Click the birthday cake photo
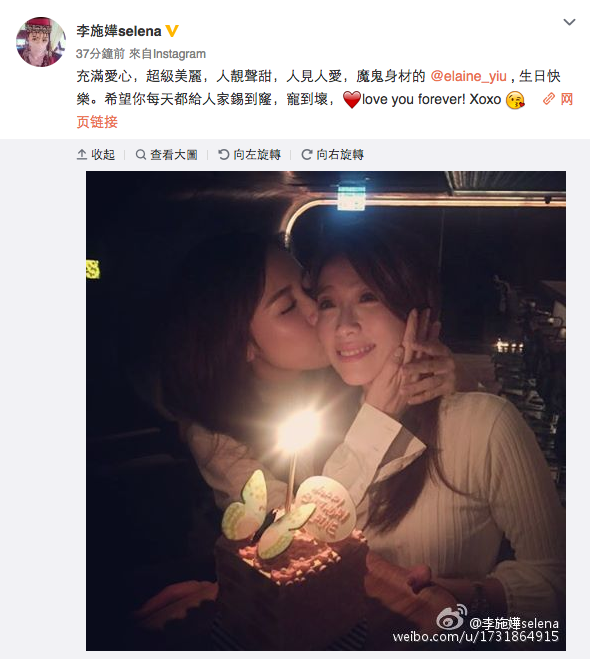Image resolution: width=590 pixels, height=659 pixels. 326,411
